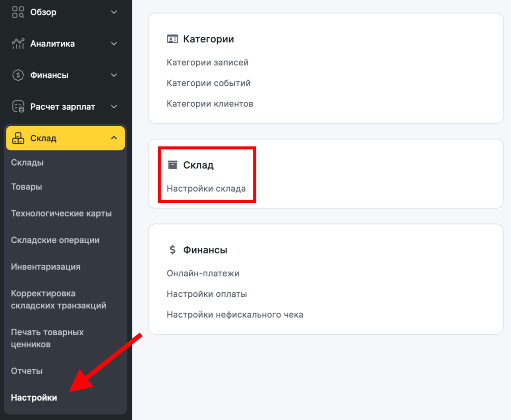Open Настройки нефискального чека link
The width and height of the screenshot is (511, 420).
click(x=235, y=315)
